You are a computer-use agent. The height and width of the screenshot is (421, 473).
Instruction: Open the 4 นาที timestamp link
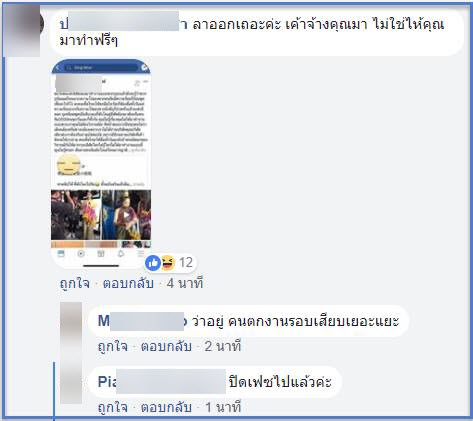tap(185, 284)
